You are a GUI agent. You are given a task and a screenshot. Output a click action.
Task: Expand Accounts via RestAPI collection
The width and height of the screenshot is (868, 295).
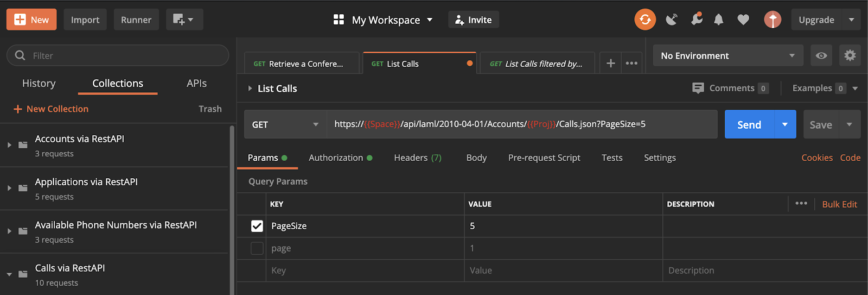point(9,145)
